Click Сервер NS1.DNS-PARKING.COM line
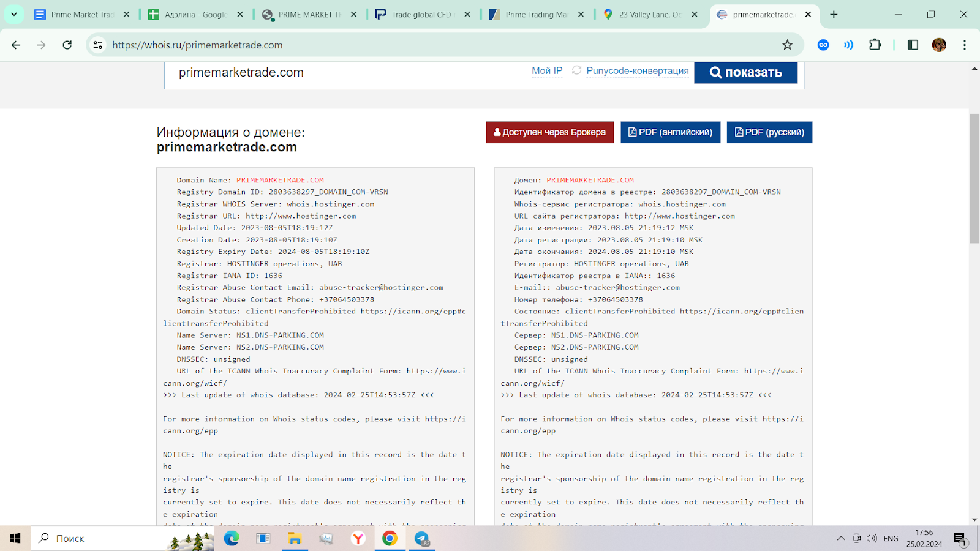The image size is (980, 551). click(576, 335)
